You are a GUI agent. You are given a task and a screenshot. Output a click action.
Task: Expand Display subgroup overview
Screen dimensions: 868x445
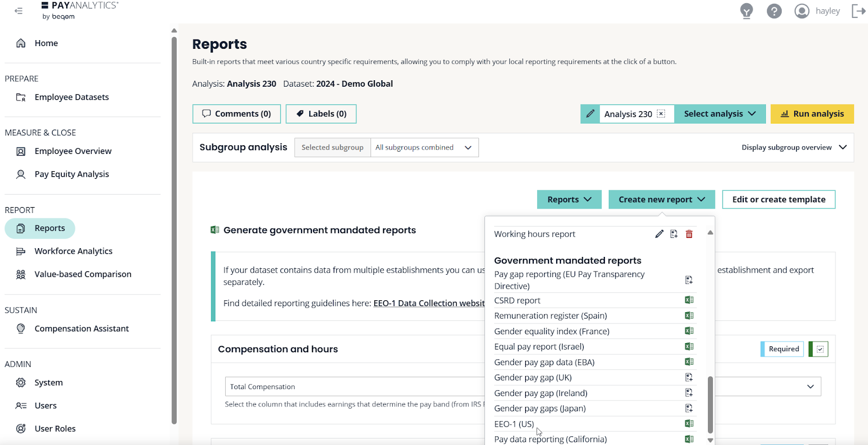click(x=794, y=147)
